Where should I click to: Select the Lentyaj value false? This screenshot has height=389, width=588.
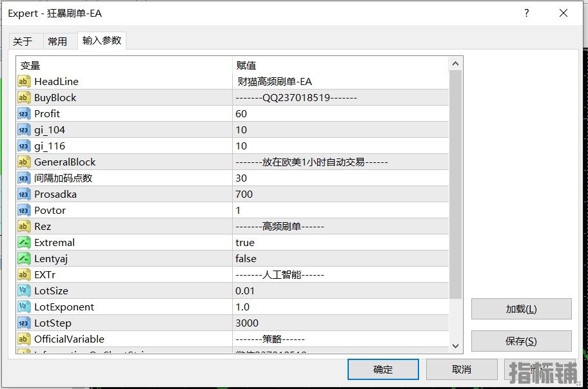[x=246, y=259]
